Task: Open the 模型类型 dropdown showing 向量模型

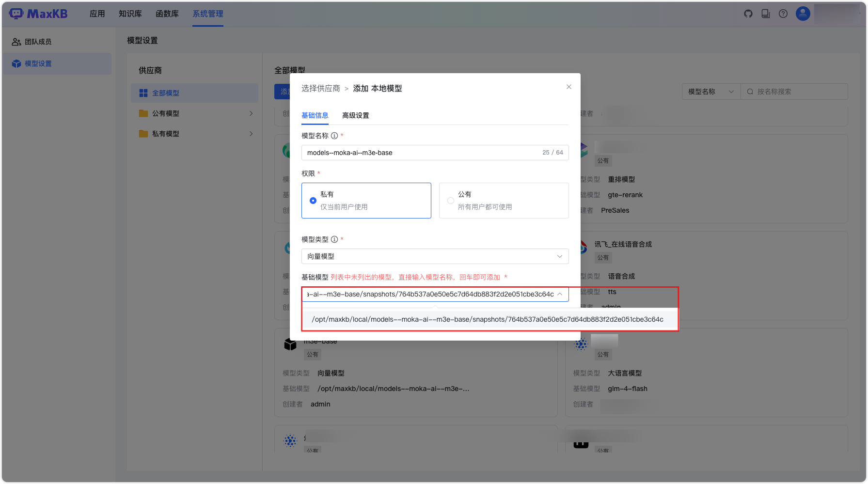Action: point(435,256)
